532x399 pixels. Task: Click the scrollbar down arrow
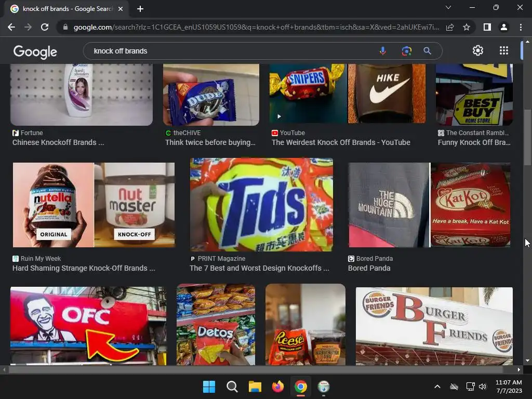tap(527, 361)
